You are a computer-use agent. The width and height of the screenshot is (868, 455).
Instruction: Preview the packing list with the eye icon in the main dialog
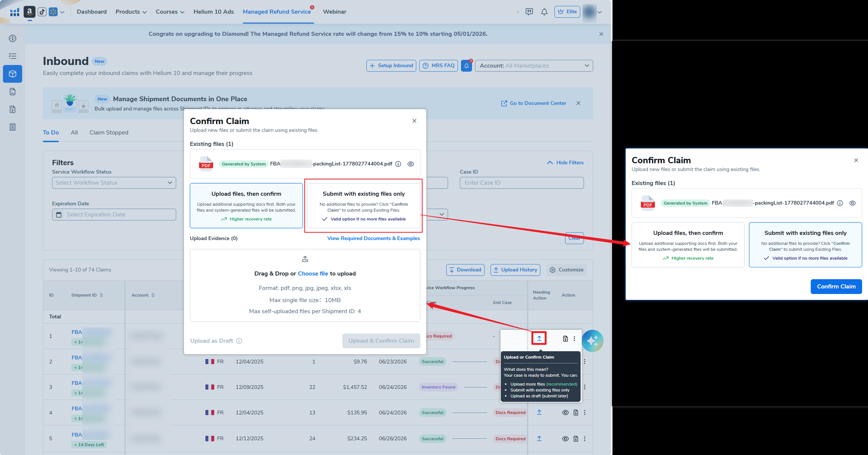(x=411, y=164)
